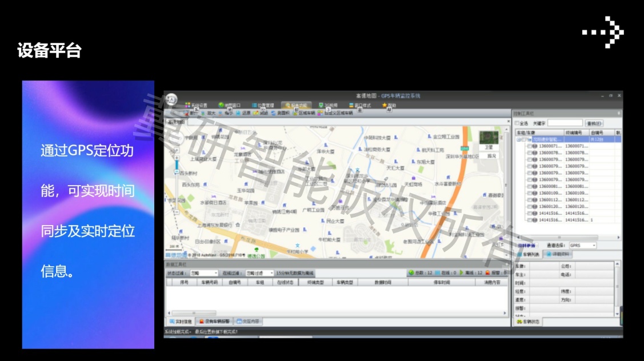Close the map tab with the x
Viewport: 644px width, 361px height.
[508, 122]
